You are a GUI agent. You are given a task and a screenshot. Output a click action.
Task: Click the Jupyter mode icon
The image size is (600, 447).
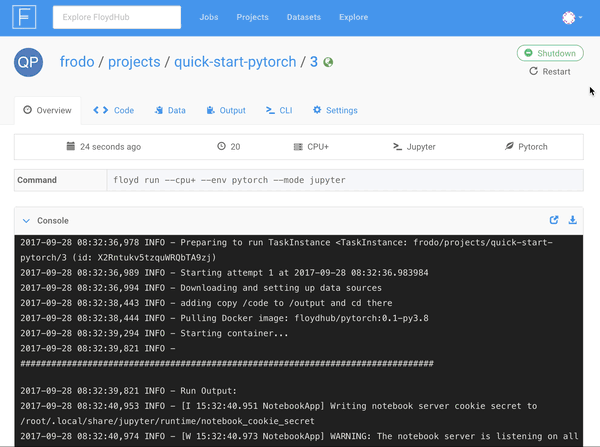pyautogui.click(x=397, y=147)
